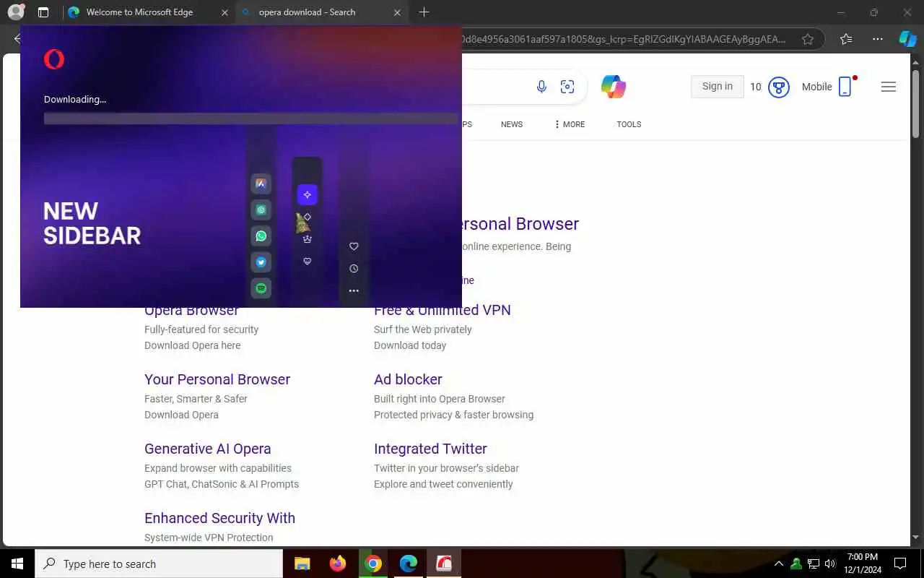Add this page to favorites star

(808, 39)
